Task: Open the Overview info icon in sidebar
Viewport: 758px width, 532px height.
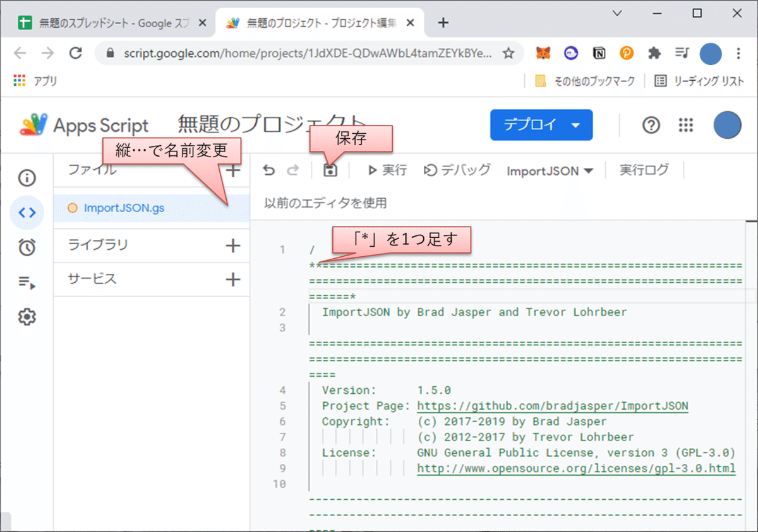Action: [27, 179]
